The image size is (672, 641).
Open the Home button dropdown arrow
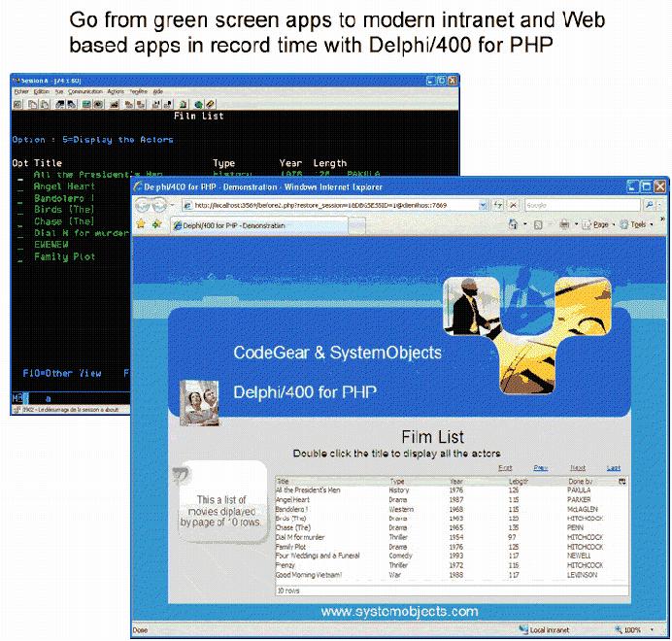[x=525, y=224]
